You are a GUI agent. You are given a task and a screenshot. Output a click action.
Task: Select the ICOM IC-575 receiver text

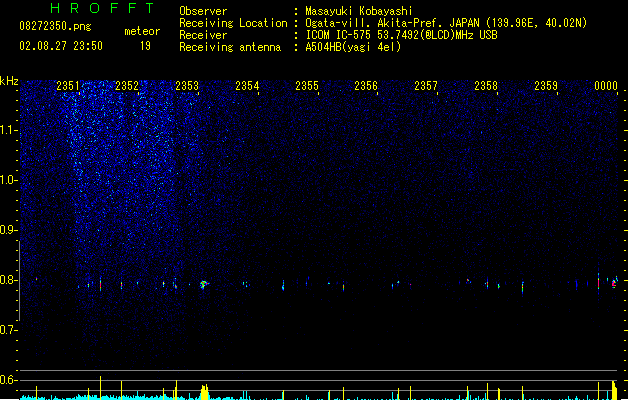(x=401, y=35)
